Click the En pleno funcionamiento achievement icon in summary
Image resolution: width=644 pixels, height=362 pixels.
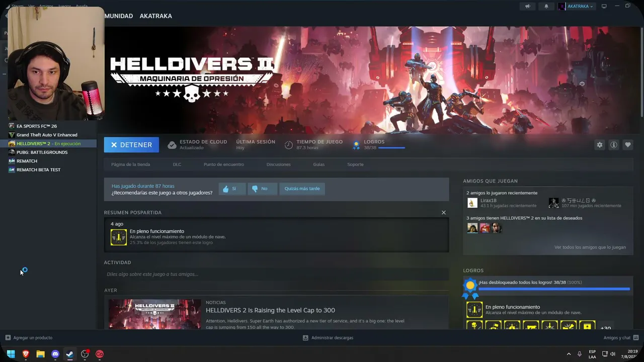coord(119,237)
